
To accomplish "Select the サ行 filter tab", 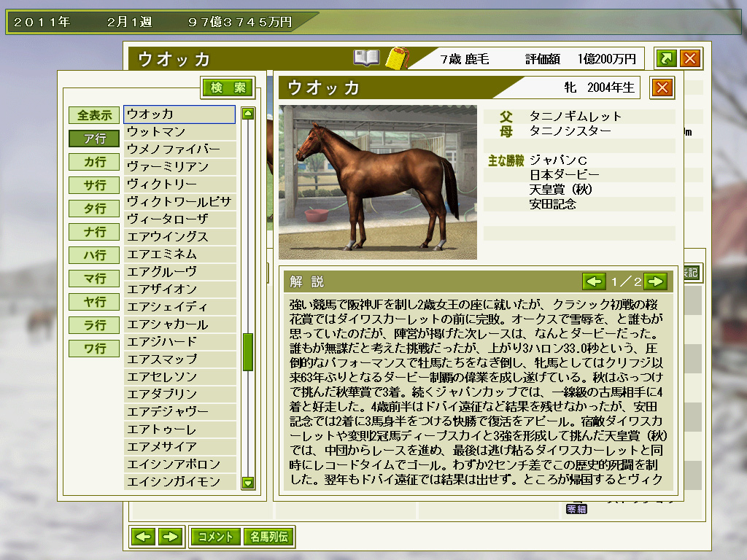I will (x=94, y=185).
